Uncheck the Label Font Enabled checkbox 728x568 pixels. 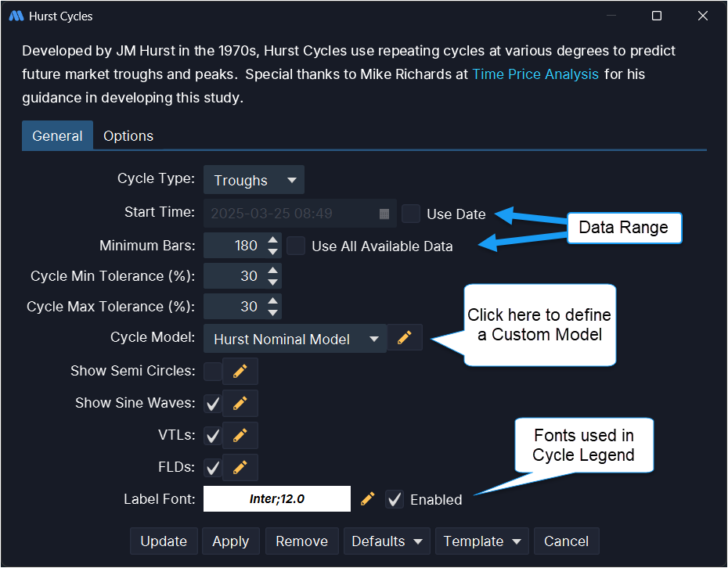tap(395, 499)
